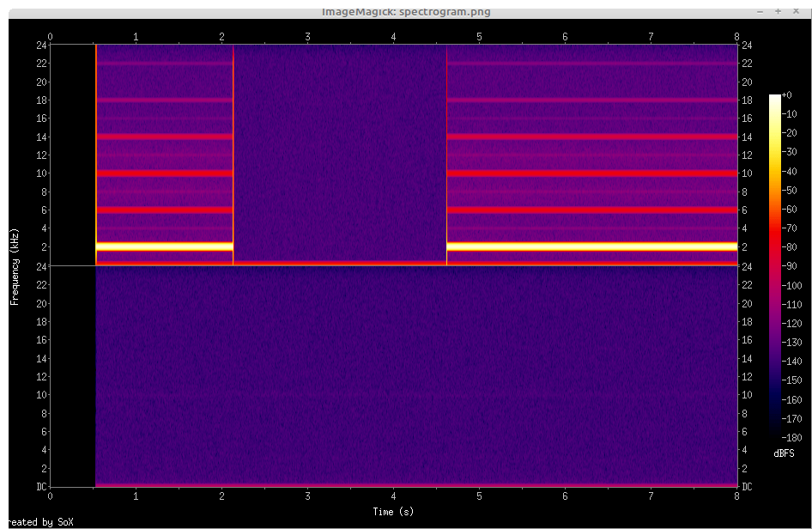Click the 'reated by SoX' credit text
Viewport: 812px width, 529px height.
[41, 522]
